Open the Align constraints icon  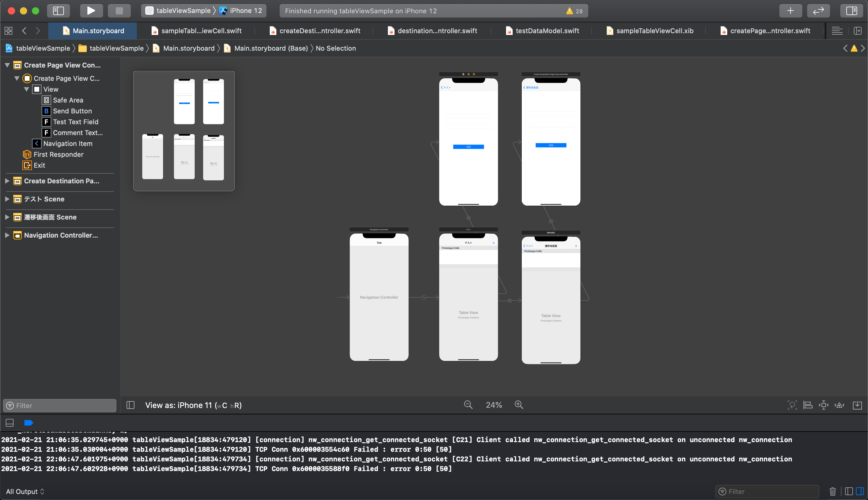808,405
